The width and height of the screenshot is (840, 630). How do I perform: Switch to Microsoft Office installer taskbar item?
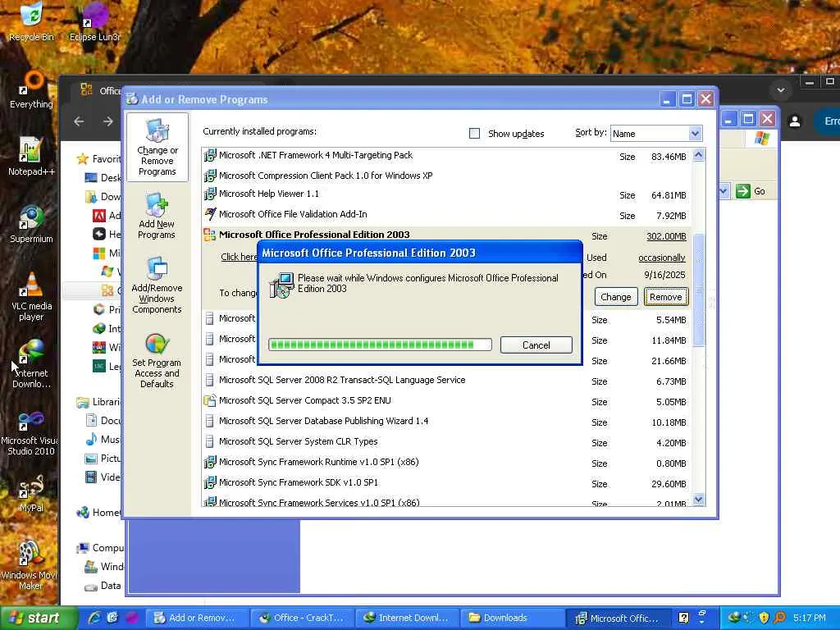pyautogui.click(x=619, y=618)
